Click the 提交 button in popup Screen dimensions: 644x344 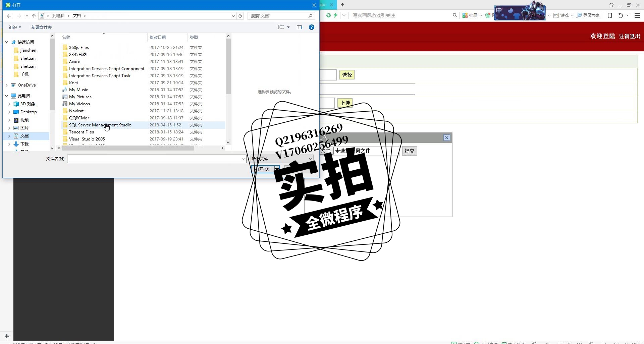410,151
